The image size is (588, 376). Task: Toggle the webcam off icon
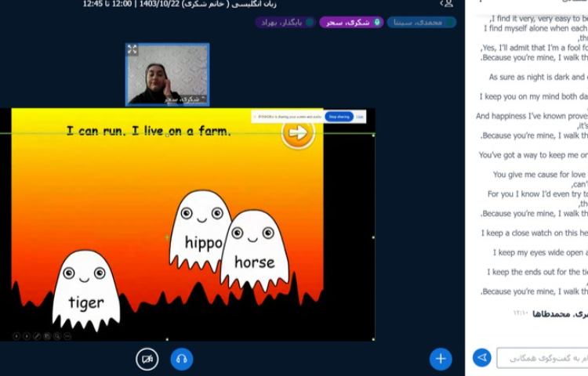[147, 359]
